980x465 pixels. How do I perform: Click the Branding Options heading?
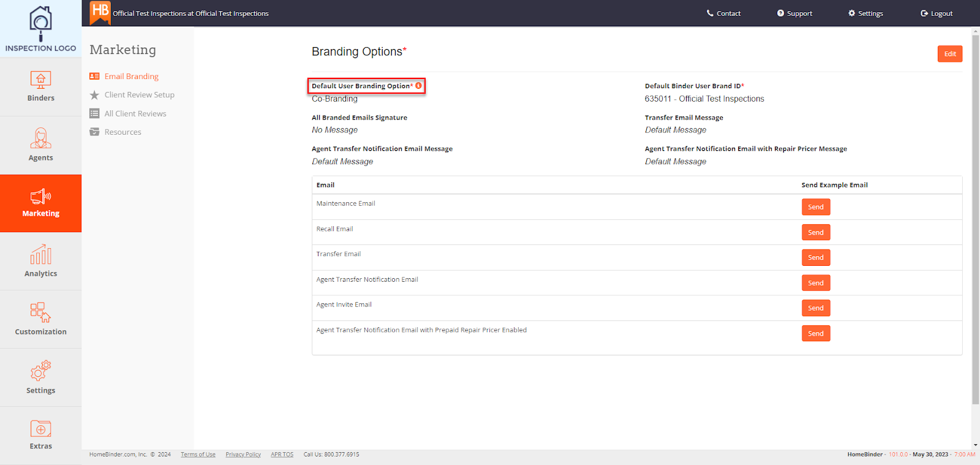click(x=359, y=51)
